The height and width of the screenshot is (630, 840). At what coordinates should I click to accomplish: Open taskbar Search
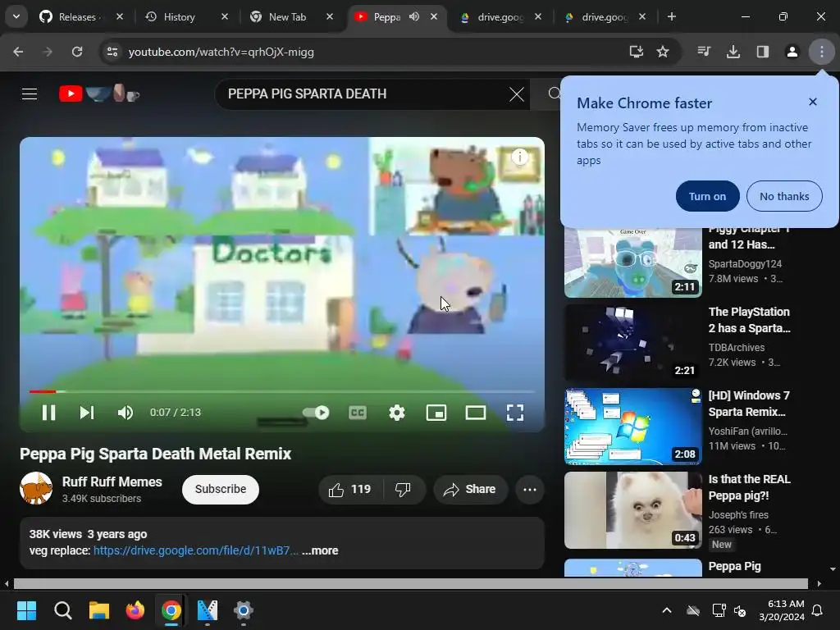[62, 610]
